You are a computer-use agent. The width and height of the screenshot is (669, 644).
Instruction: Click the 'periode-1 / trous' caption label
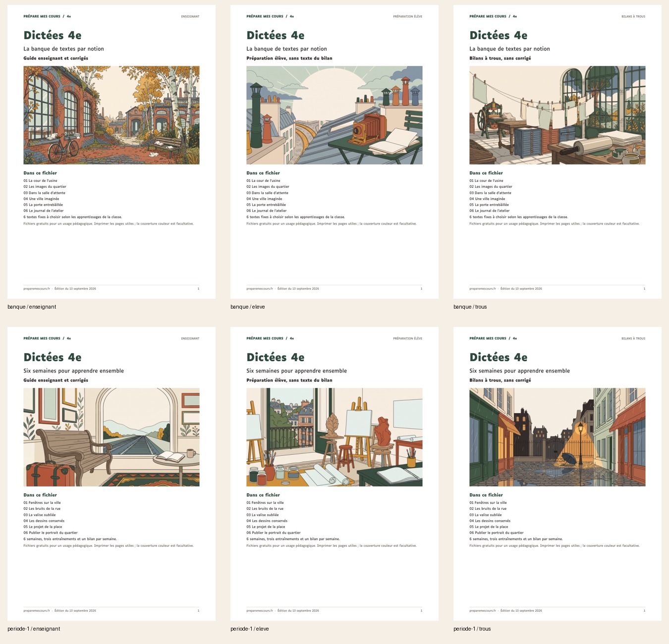[x=472, y=629]
